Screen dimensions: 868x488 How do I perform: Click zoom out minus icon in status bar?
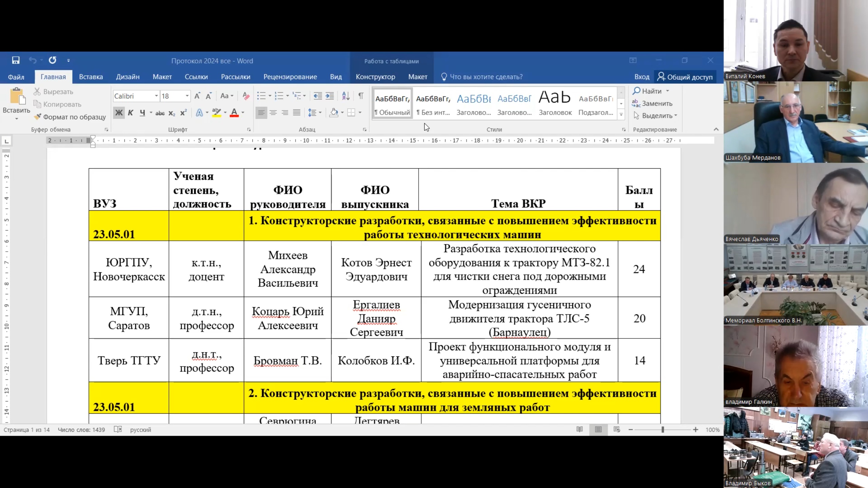tap(631, 429)
